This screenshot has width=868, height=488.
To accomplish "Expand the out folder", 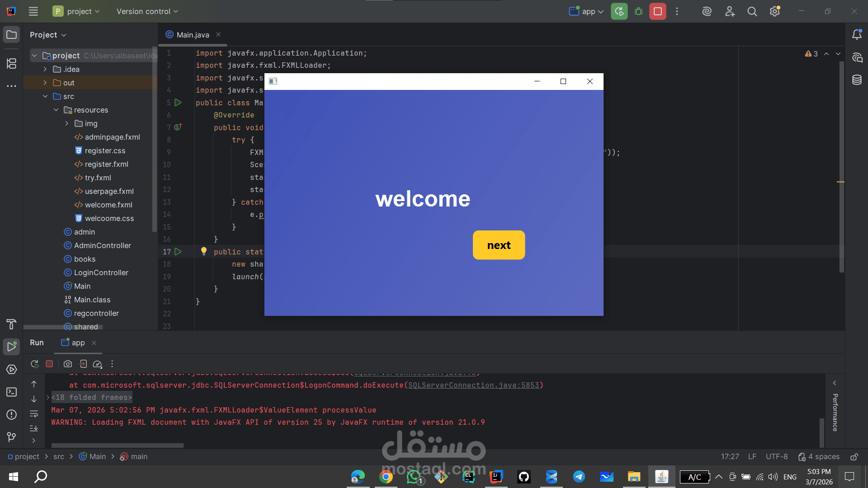I will click(x=45, y=83).
